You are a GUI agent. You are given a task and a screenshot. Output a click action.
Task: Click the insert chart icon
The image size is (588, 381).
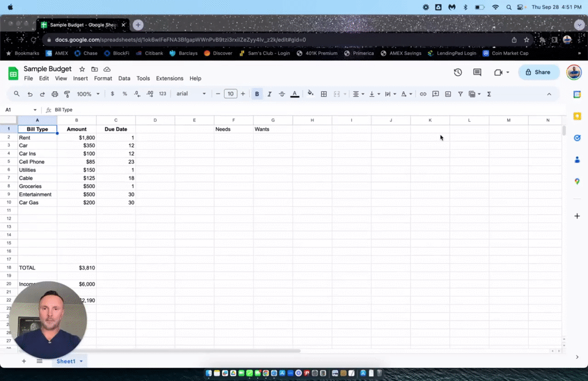(x=448, y=94)
